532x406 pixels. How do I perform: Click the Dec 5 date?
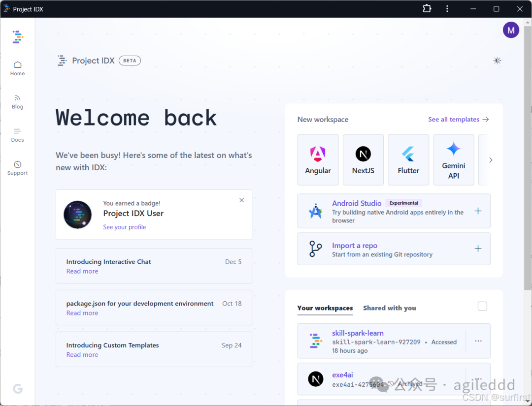pyautogui.click(x=233, y=262)
